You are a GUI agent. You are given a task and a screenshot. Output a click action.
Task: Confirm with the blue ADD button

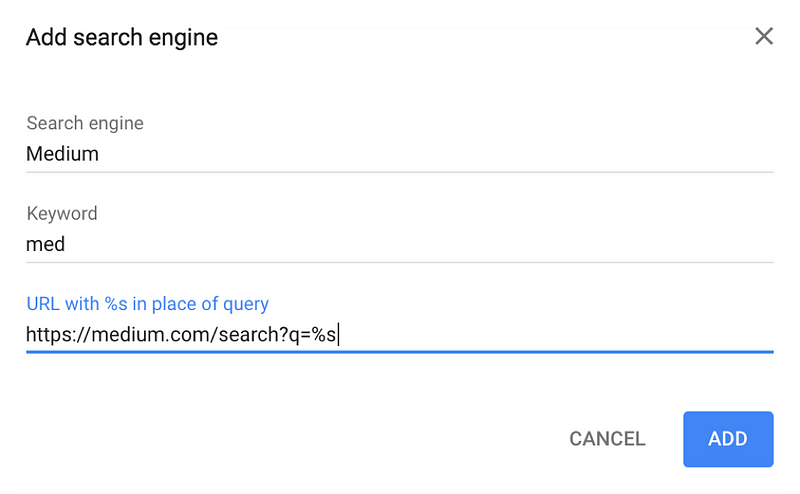(x=728, y=439)
